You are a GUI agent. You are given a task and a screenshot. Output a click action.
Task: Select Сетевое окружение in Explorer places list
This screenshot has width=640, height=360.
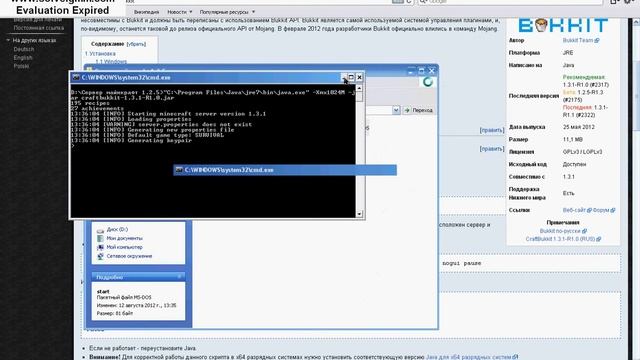(x=129, y=256)
